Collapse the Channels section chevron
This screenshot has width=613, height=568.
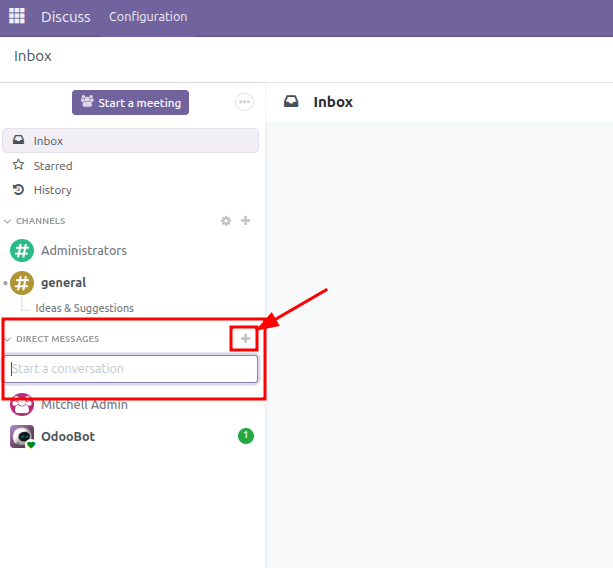tap(7, 221)
